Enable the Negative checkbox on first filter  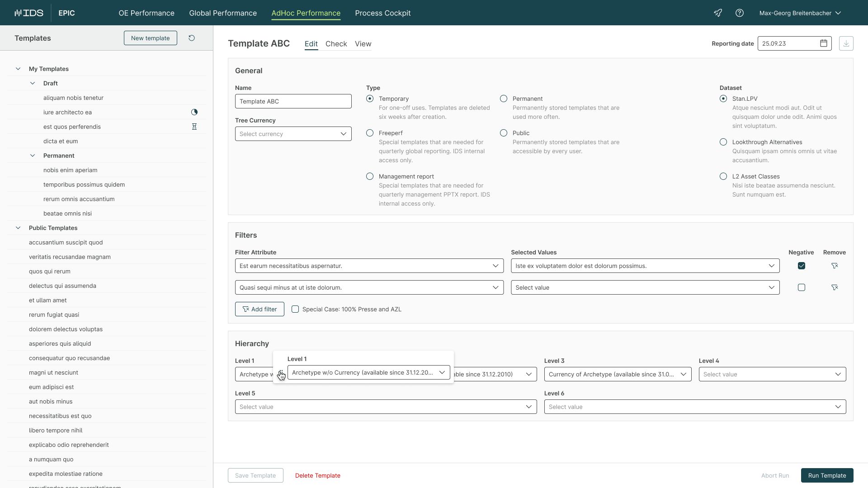click(x=802, y=266)
